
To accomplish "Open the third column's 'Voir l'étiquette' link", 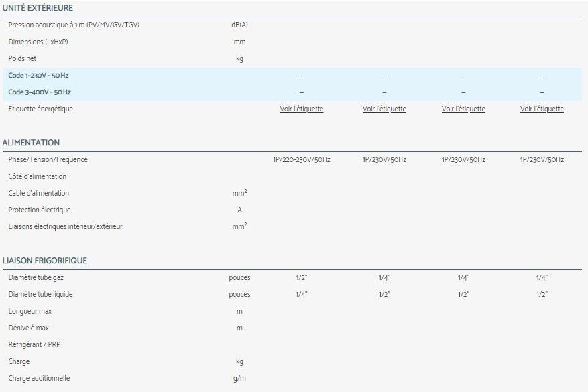I will tap(463, 109).
